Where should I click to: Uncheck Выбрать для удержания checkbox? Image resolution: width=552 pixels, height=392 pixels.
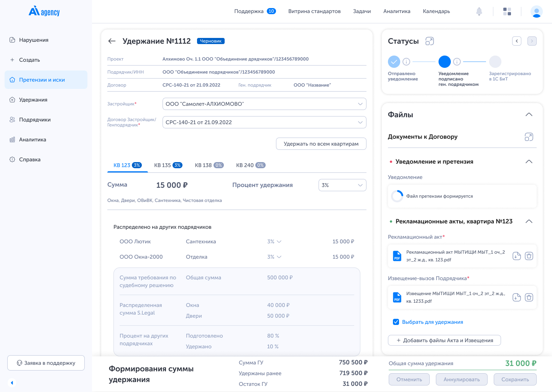(x=396, y=322)
